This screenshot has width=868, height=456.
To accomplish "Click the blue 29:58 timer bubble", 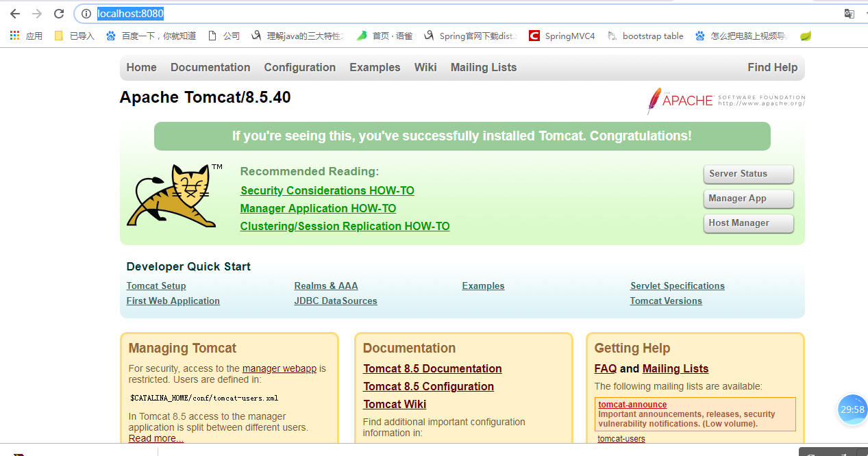I will coord(852,409).
